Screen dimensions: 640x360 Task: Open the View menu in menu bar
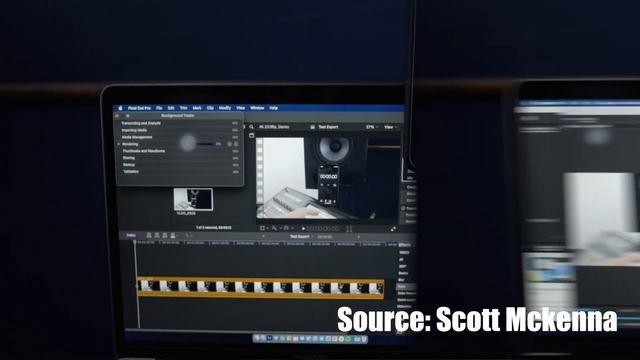(x=240, y=108)
